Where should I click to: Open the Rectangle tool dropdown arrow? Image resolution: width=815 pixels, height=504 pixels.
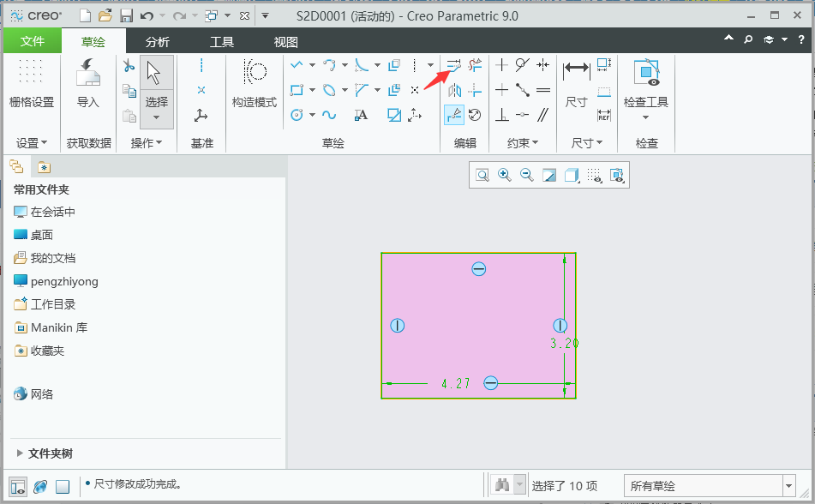(313, 90)
